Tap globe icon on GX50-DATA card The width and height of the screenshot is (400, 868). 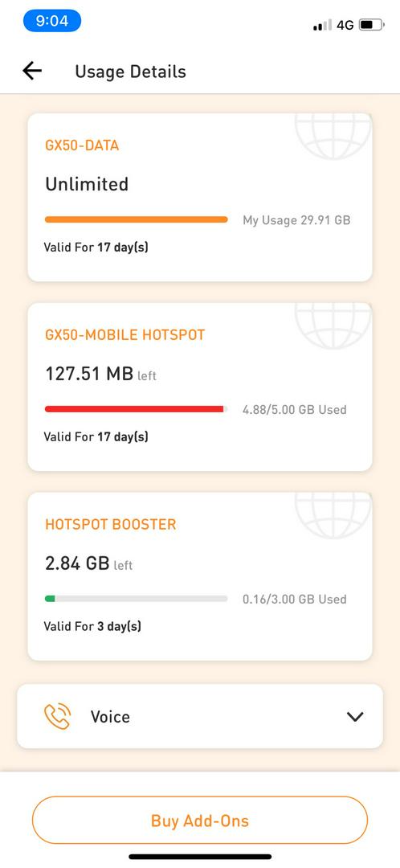[333, 136]
